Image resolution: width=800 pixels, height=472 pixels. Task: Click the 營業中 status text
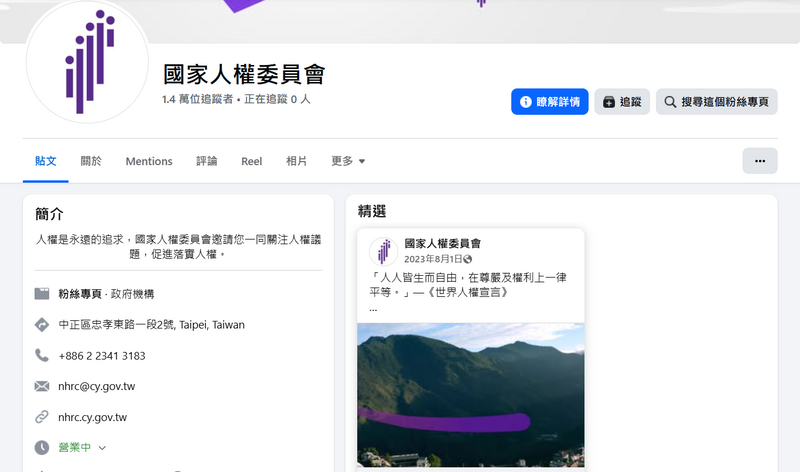click(74, 448)
